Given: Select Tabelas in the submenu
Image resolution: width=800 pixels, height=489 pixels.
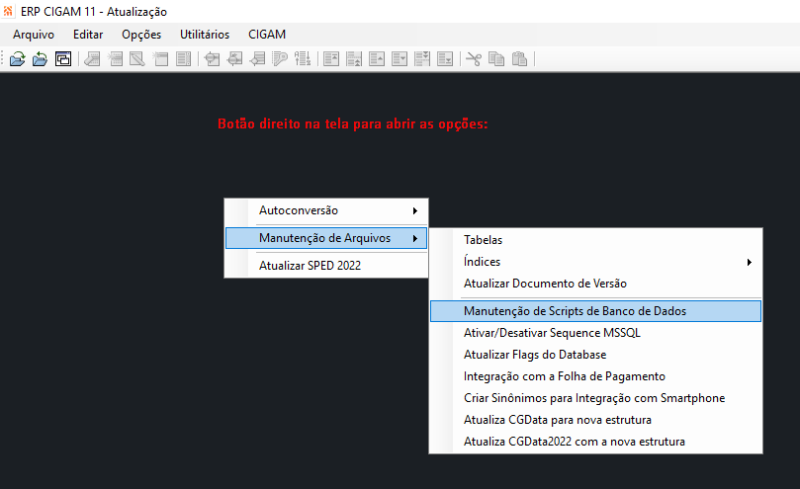Looking at the screenshot, I should 595,239.
